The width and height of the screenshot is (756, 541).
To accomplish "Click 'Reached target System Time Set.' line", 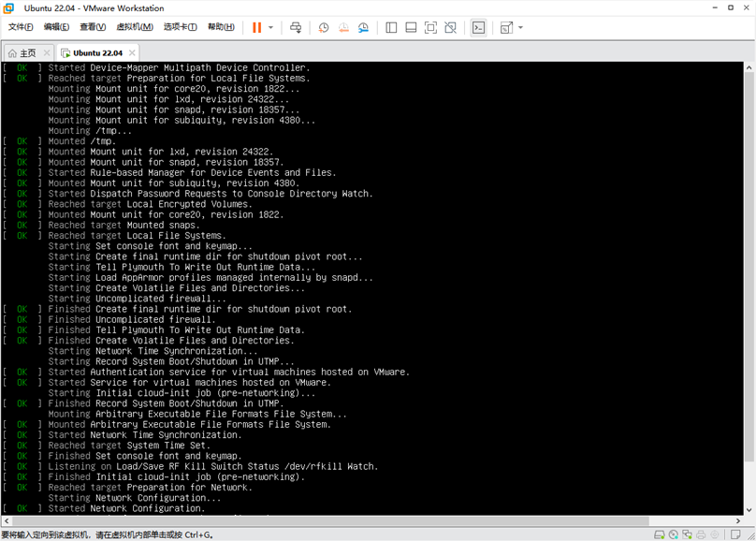I will click(x=129, y=445).
